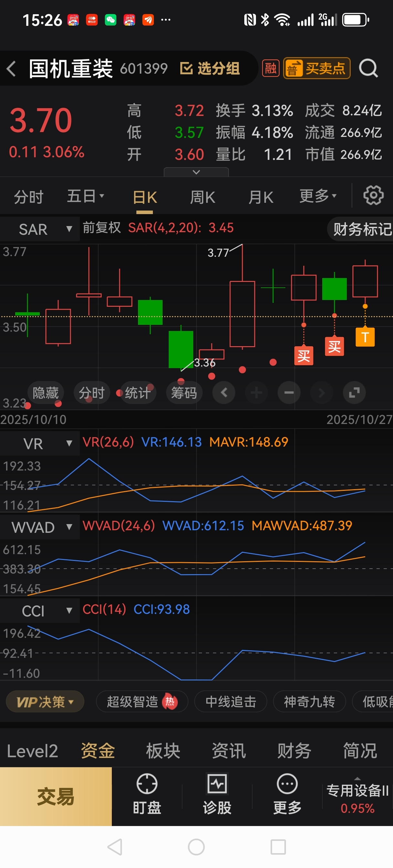Tap WeChat notification icon in status bar
This screenshot has width=393, height=868.
tap(111, 20)
